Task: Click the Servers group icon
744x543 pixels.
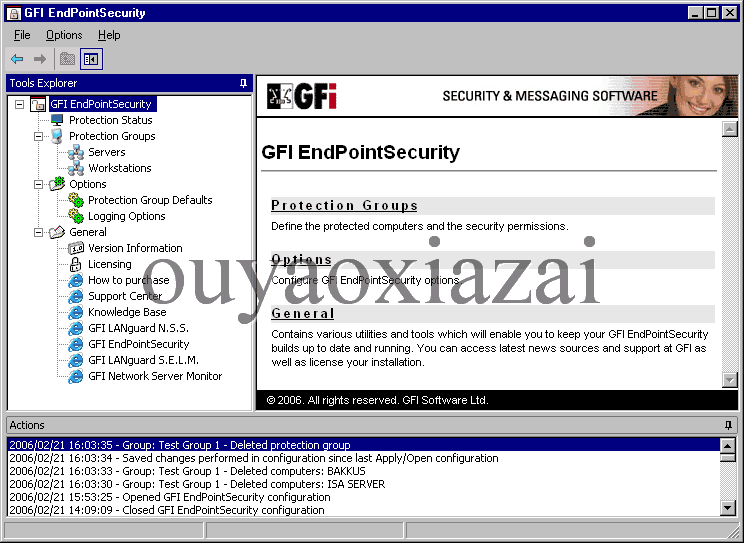Action: tap(76, 152)
